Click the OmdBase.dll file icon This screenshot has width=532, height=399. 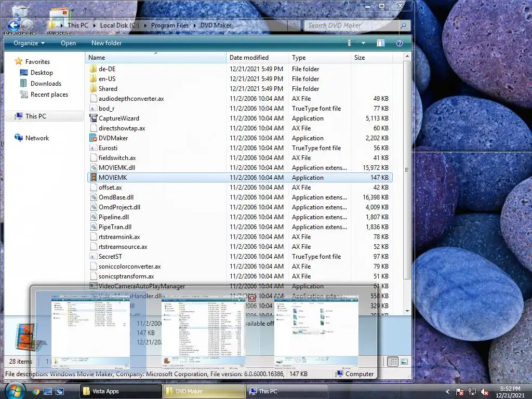(x=94, y=197)
